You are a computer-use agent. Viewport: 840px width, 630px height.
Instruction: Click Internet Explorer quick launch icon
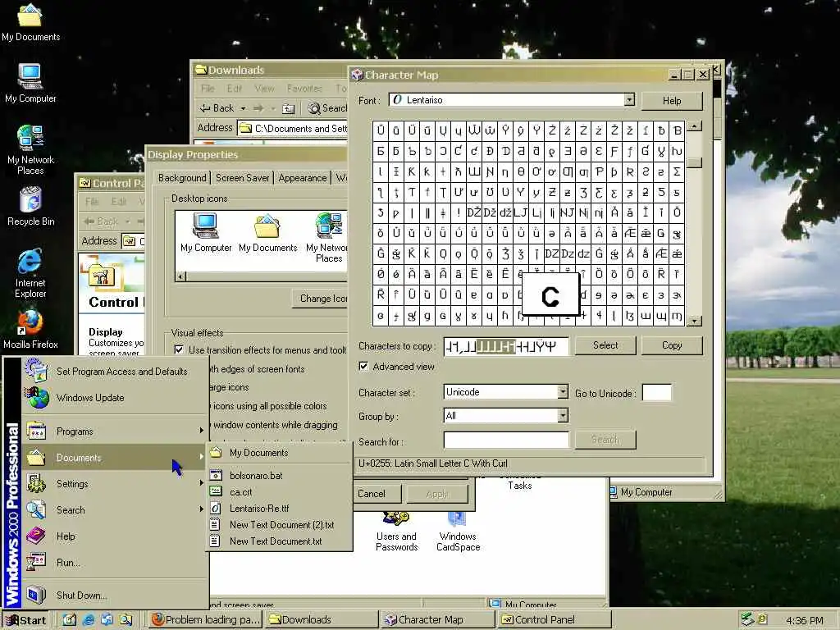coord(89,620)
